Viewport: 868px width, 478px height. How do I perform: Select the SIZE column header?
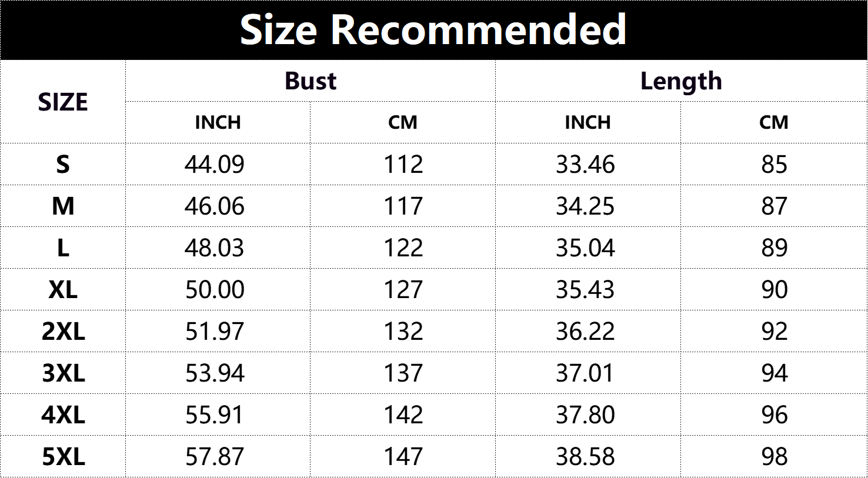(63, 102)
